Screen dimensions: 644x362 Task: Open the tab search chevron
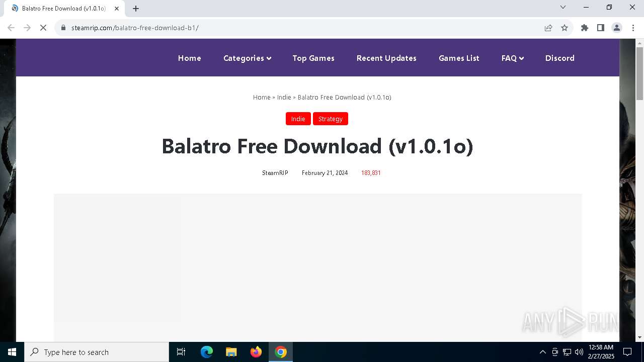click(x=563, y=7)
